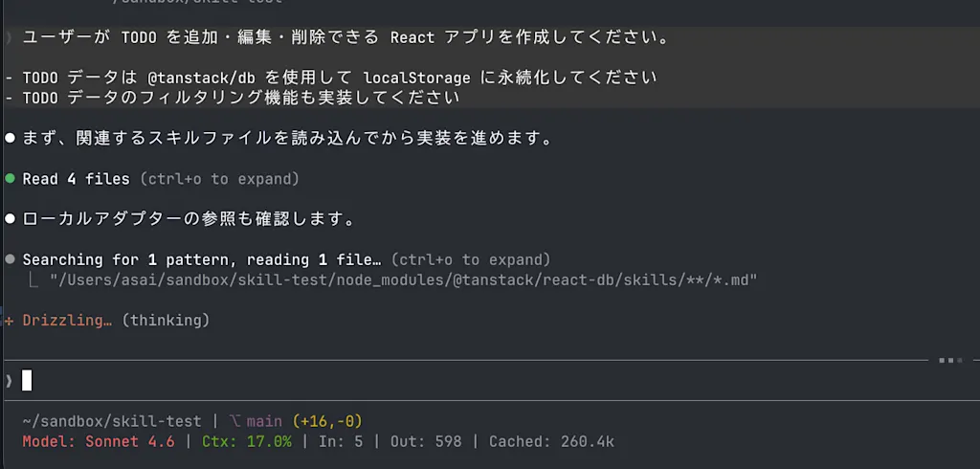Click the green bullet beside Read 4 files
The width and height of the screenshot is (980, 469).
click(x=10, y=179)
